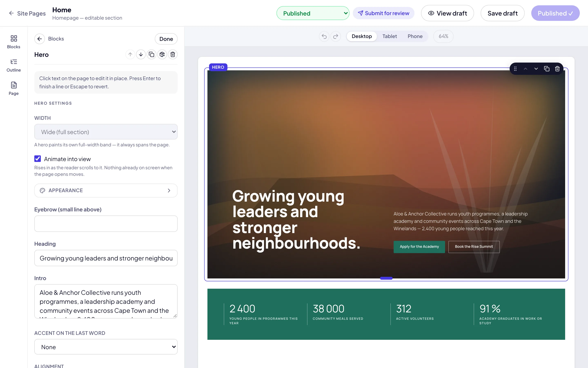Click Submit for review button
This screenshot has width=588, height=368.
383,13
